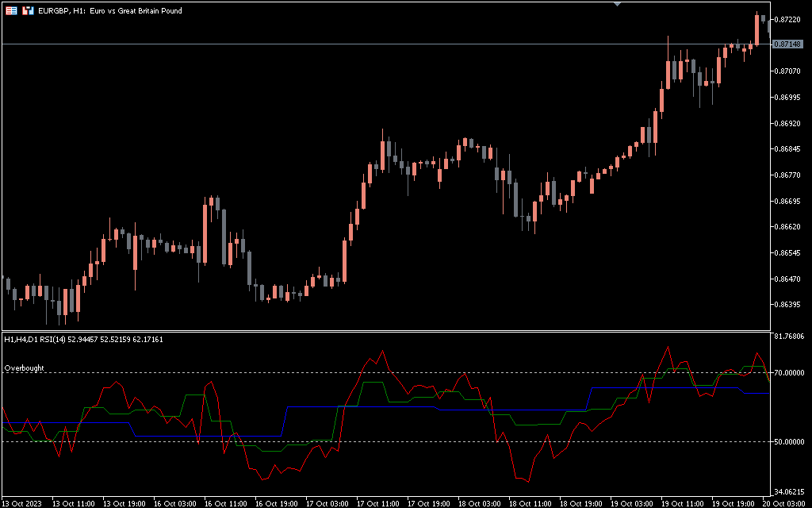
Task: Click the 70.0000 RSI level value
Action: 788,373
